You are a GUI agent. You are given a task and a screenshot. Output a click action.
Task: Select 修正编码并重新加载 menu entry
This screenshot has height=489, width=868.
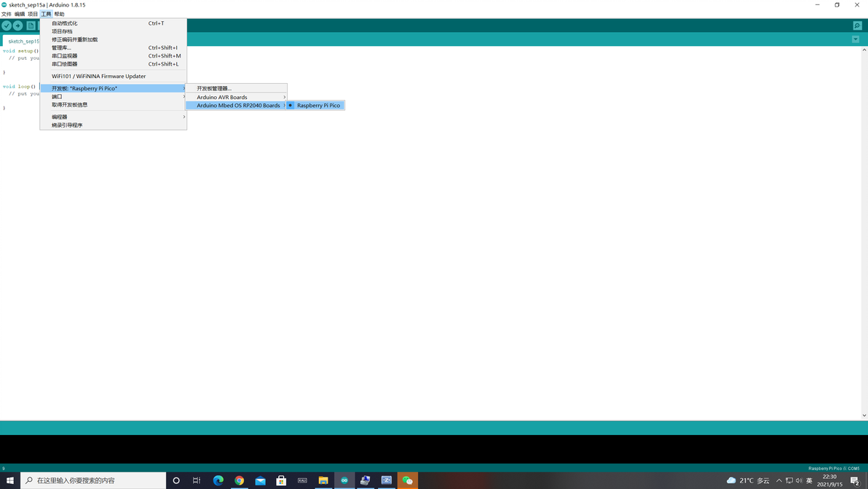(113, 39)
